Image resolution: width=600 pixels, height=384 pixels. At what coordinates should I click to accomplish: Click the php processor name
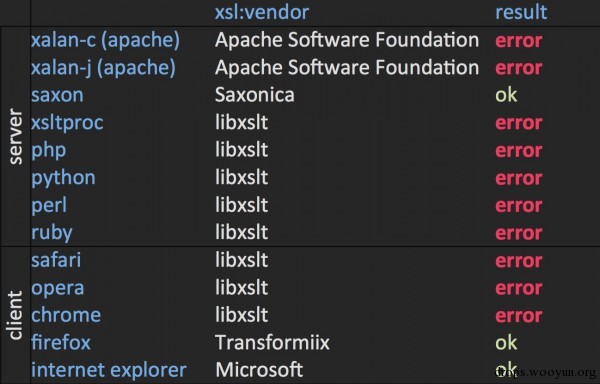(x=49, y=151)
